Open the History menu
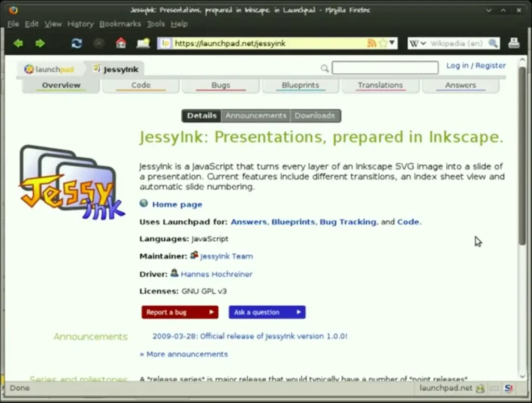This screenshot has width=532, height=403. pyautogui.click(x=81, y=24)
